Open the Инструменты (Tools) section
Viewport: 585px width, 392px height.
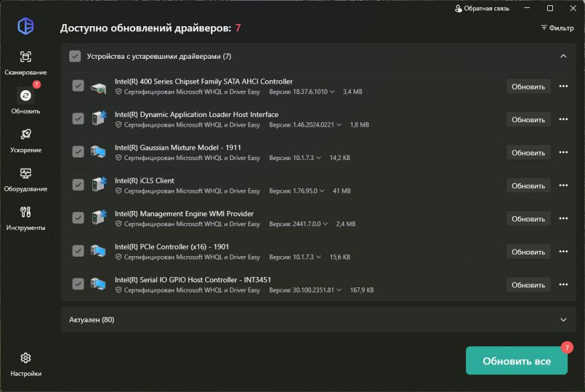(25, 212)
